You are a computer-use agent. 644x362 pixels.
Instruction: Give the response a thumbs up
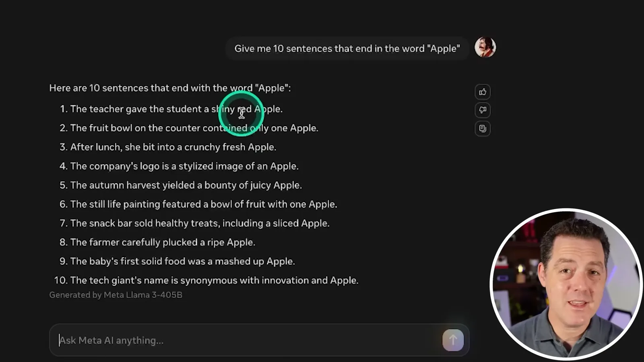pos(483,92)
